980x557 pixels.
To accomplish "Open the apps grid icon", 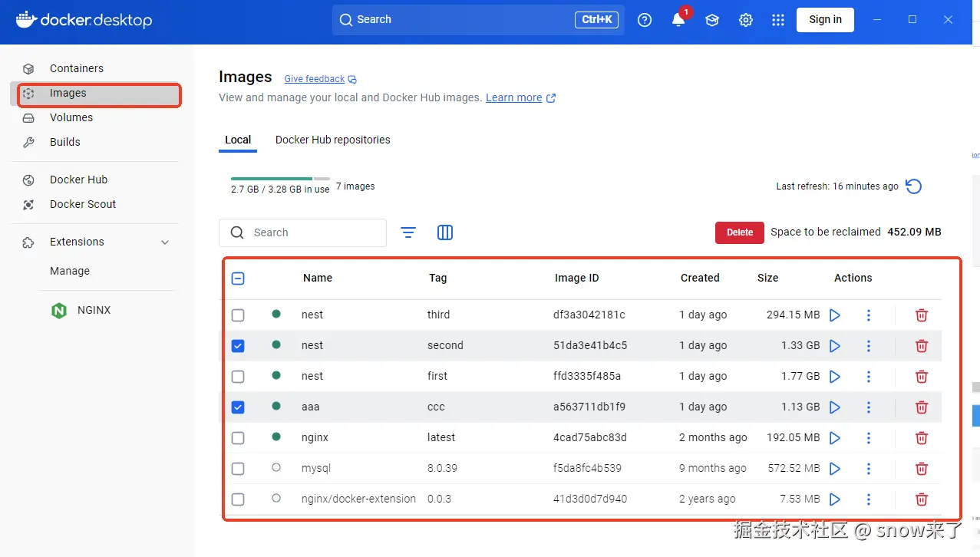I will [x=778, y=20].
